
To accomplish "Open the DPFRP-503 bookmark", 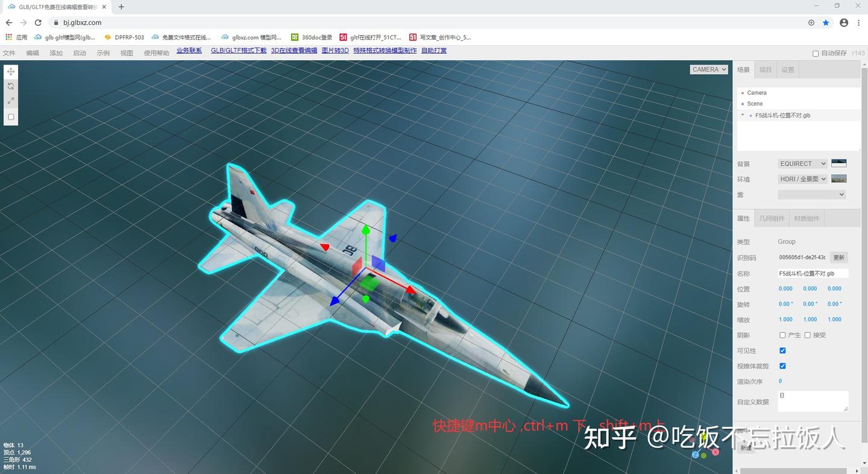I will coord(124,37).
